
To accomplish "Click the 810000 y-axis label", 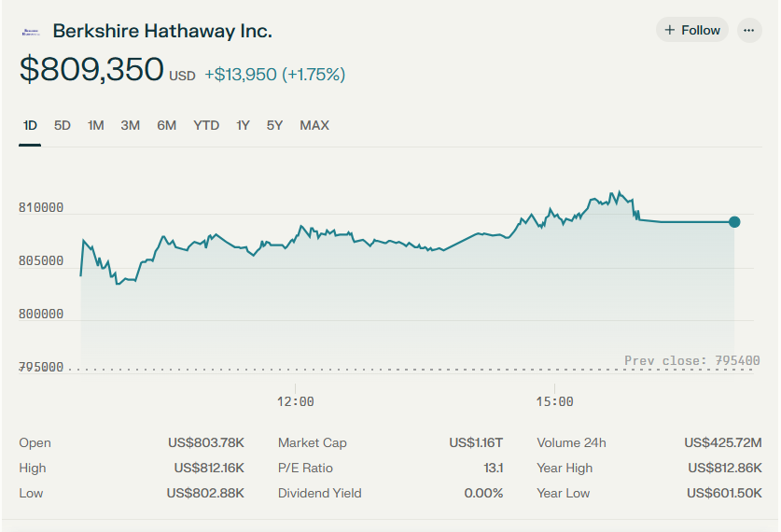I will tap(41, 208).
